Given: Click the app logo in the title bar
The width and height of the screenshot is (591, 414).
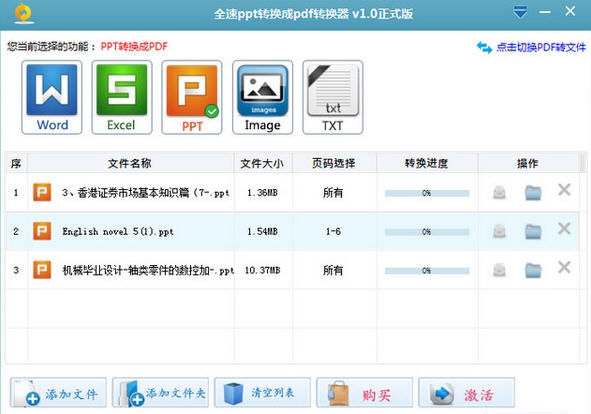Looking at the screenshot, I should (x=23, y=14).
